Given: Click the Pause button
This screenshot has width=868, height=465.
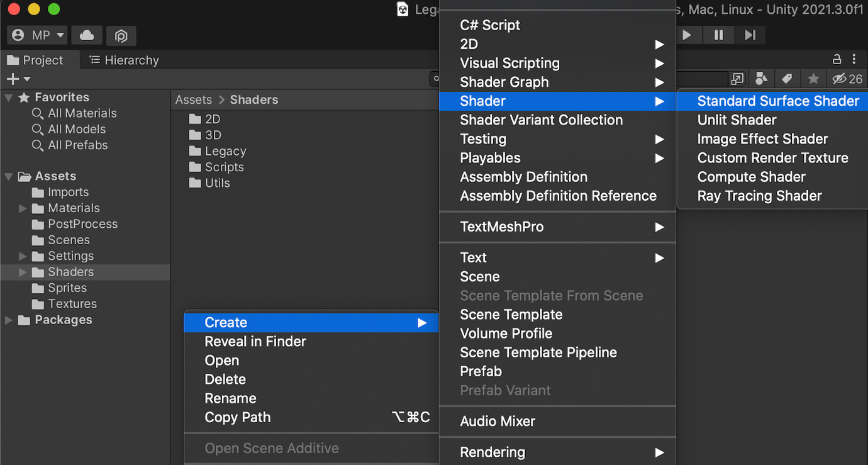Looking at the screenshot, I should (718, 35).
